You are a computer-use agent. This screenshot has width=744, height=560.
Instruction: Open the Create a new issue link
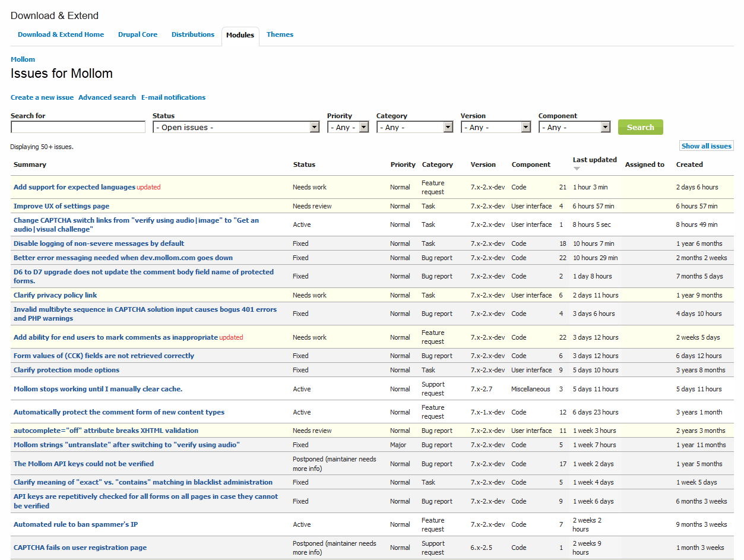tap(42, 97)
